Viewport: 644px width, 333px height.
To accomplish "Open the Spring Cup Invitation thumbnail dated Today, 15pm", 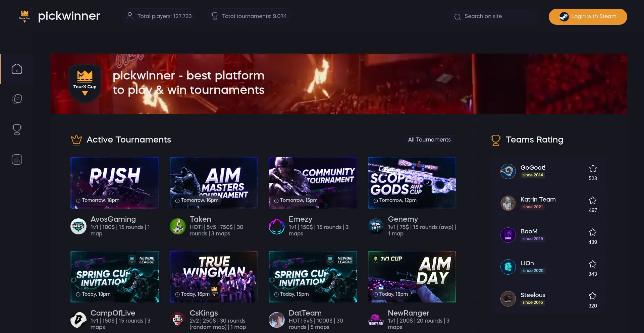I will (313, 277).
